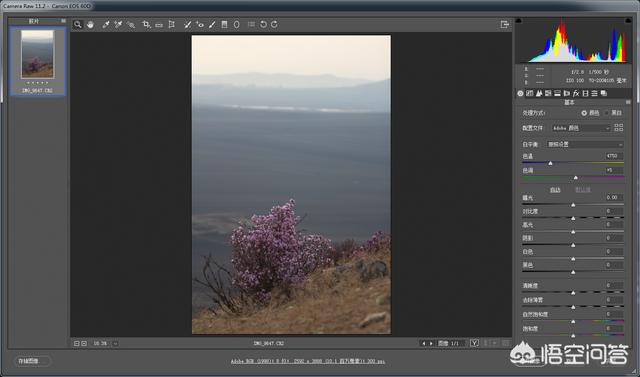The width and height of the screenshot is (640, 377).
Task: Open the Tone Curve panel tab
Action: 530,93
